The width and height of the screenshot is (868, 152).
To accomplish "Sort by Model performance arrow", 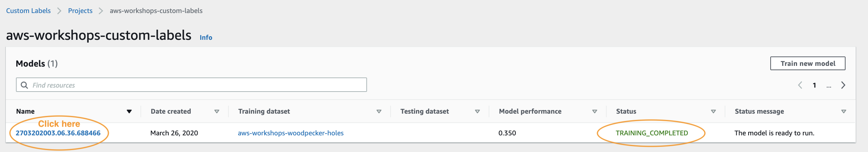I will coord(595,111).
